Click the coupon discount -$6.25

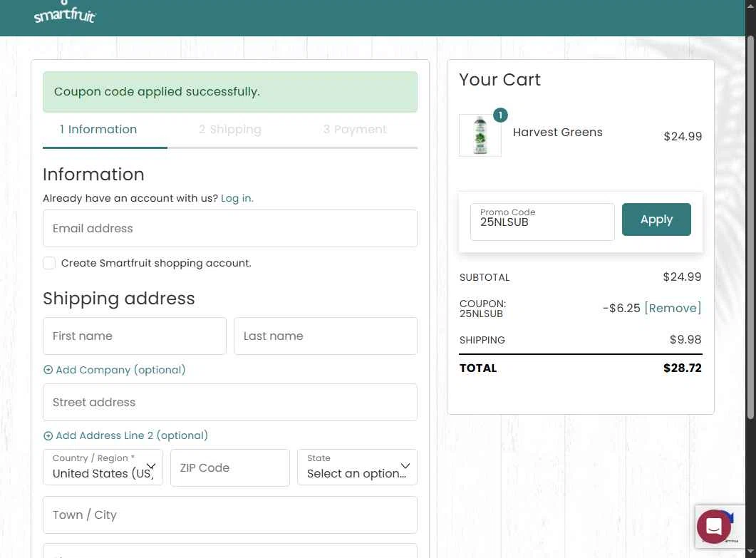621,308
